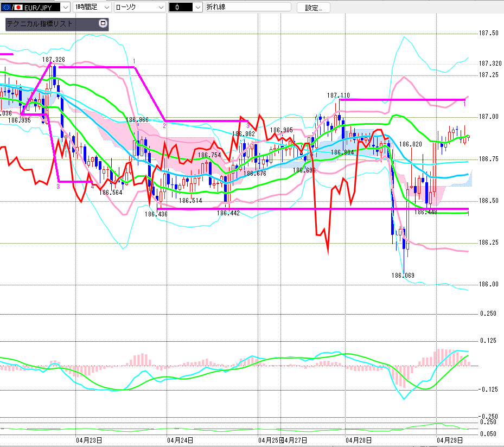504x447 pixels.
Task: Click the 186.069 low price label
Action: (x=403, y=276)
